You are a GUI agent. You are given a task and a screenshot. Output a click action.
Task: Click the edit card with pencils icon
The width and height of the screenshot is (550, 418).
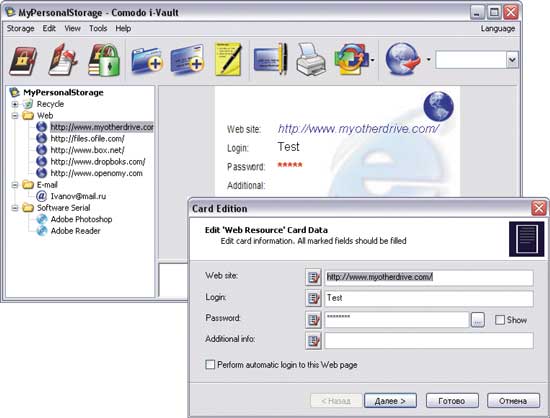click(x=270, y=59)
